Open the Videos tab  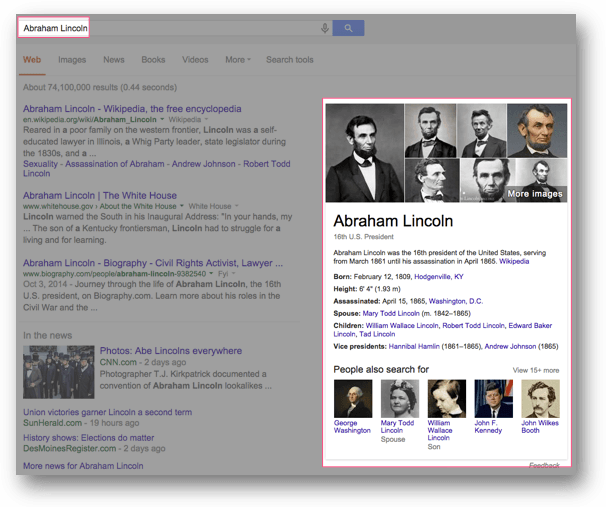pos(195,60)
